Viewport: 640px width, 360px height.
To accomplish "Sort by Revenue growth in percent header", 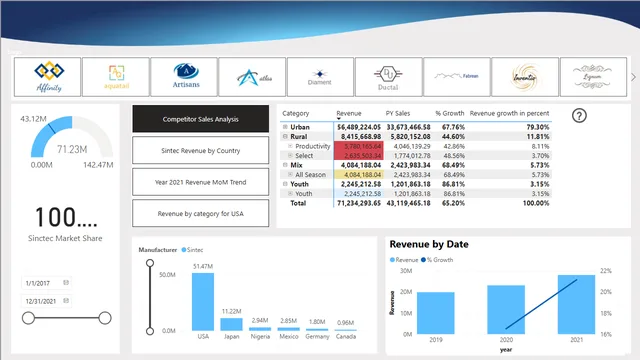I will (x=509, y=113).
